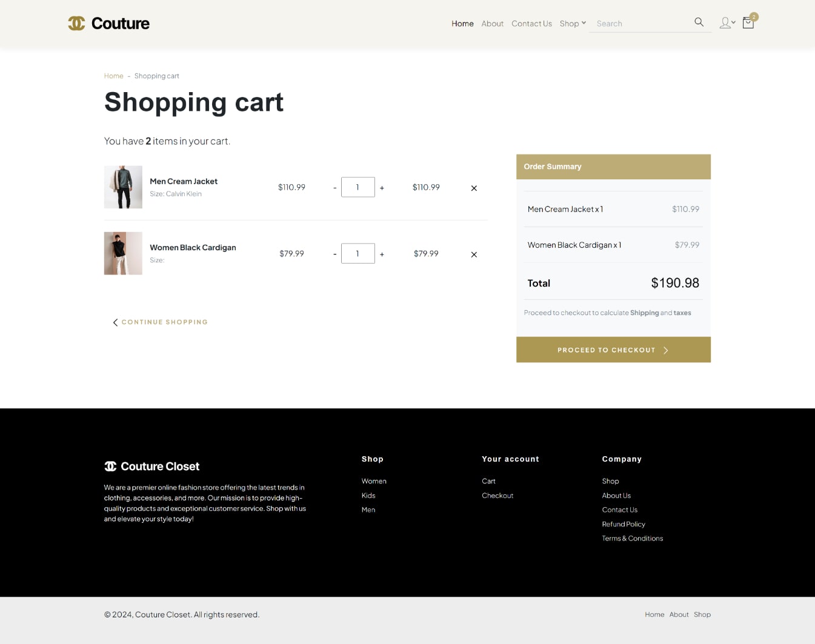Remove the Women Black Cardigan with the X icon
The width and height of the screenshot is (815, 644).
pyautogui.click(x=473, y=254)
